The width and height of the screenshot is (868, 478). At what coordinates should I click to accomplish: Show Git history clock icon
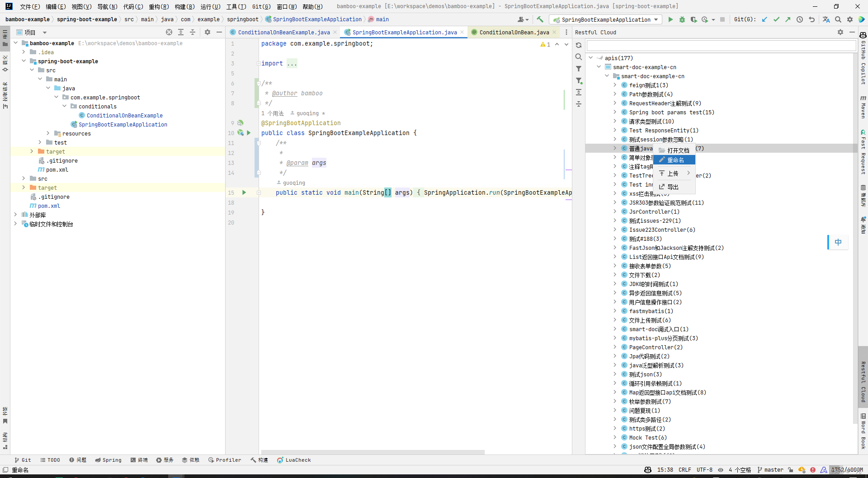(800, 19)
